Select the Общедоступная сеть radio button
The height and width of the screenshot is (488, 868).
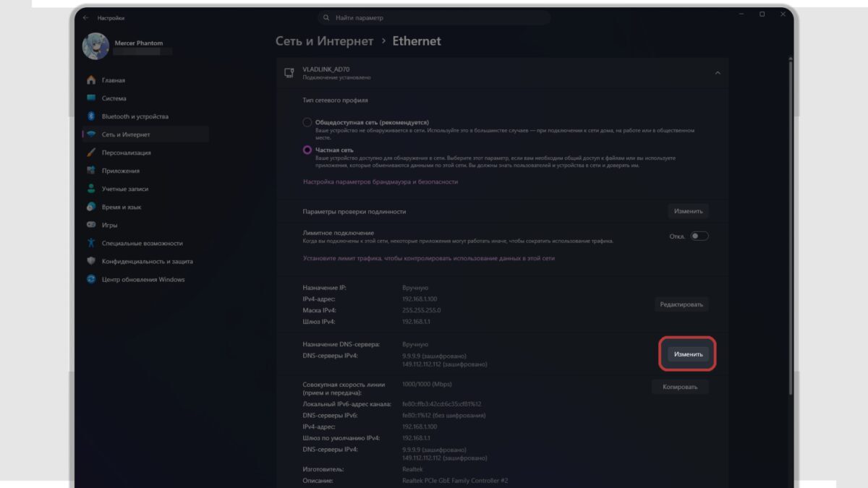pos(307,123)
